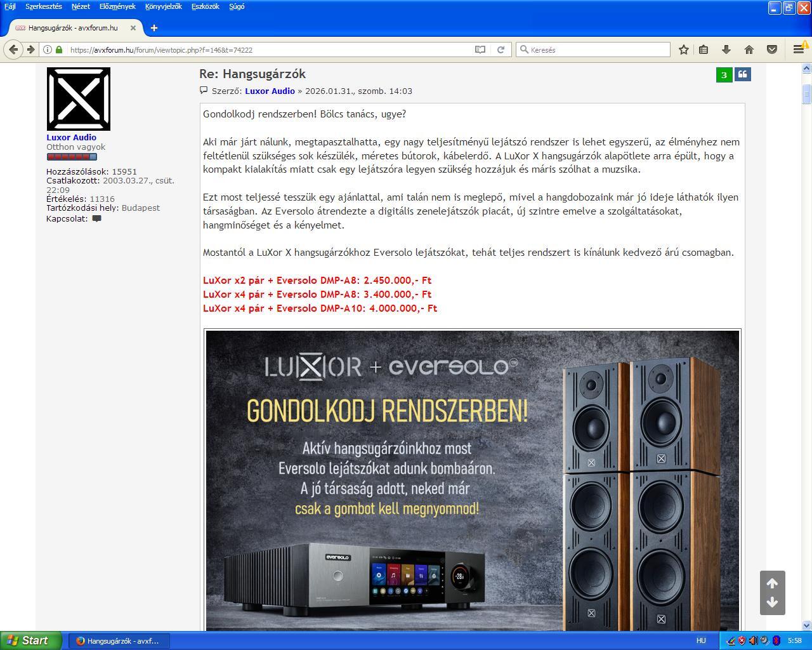Click the text Értékelés: 11316
This screenshot has width=812, height=650.
(81, 199)
